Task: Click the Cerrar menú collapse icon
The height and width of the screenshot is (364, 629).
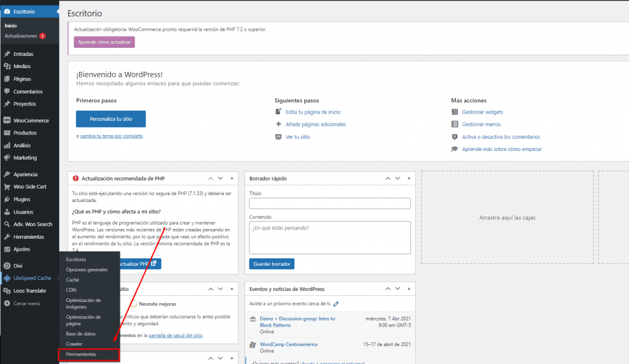Action: click(x=7, y=303)
